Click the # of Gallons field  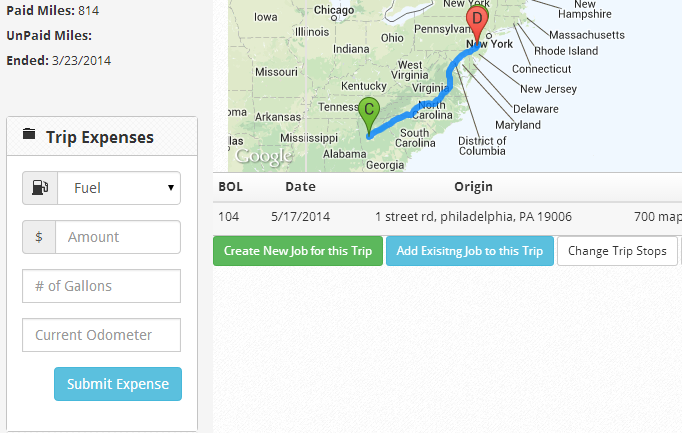tap(101, 286)
